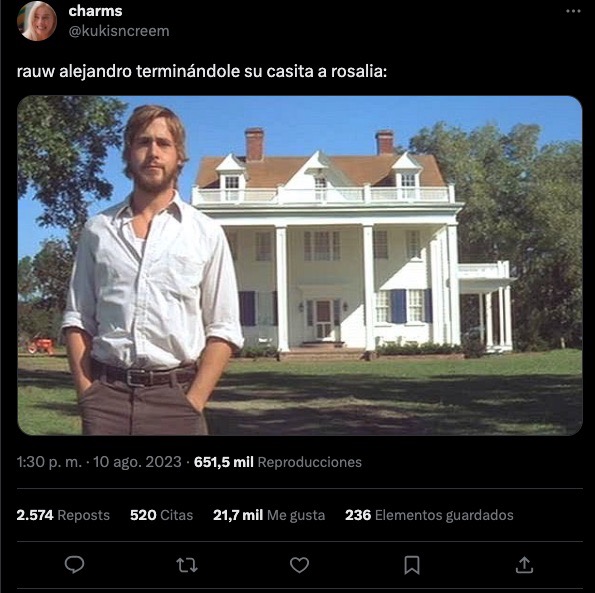This screenshot has height=593, width=595.
Task: View the 21,7 mil Me gusta list
Action: 269,515
